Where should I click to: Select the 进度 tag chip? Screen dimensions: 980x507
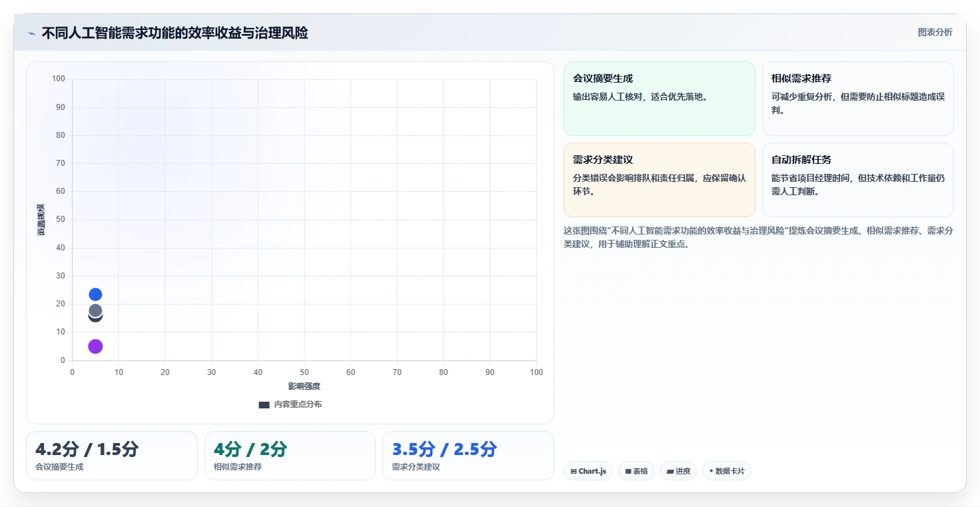(678, 471)
